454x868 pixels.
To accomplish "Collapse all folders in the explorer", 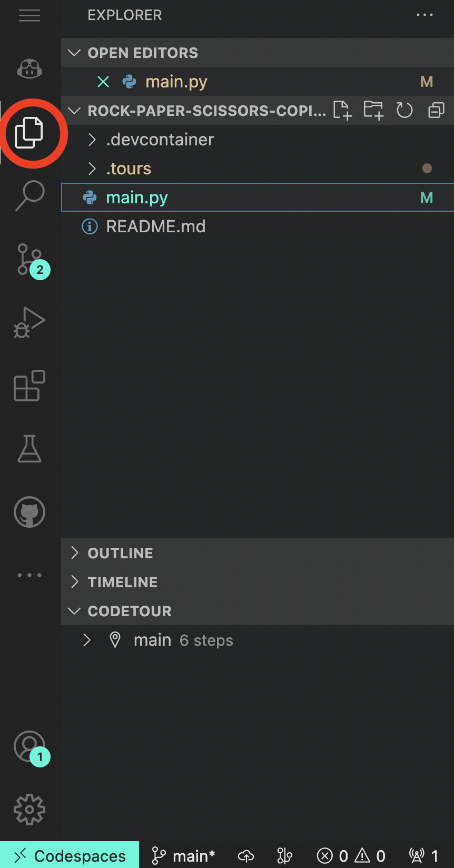I will 436,111.
